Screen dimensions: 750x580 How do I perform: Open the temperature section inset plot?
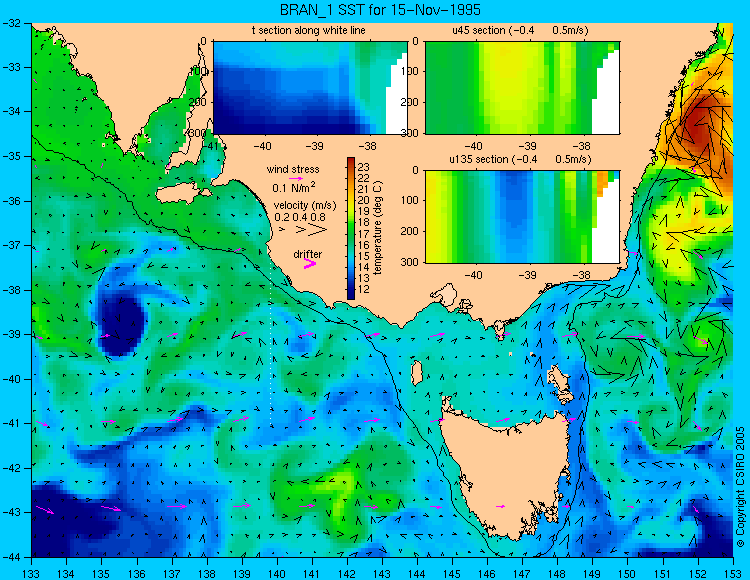(x=310, y=88)
